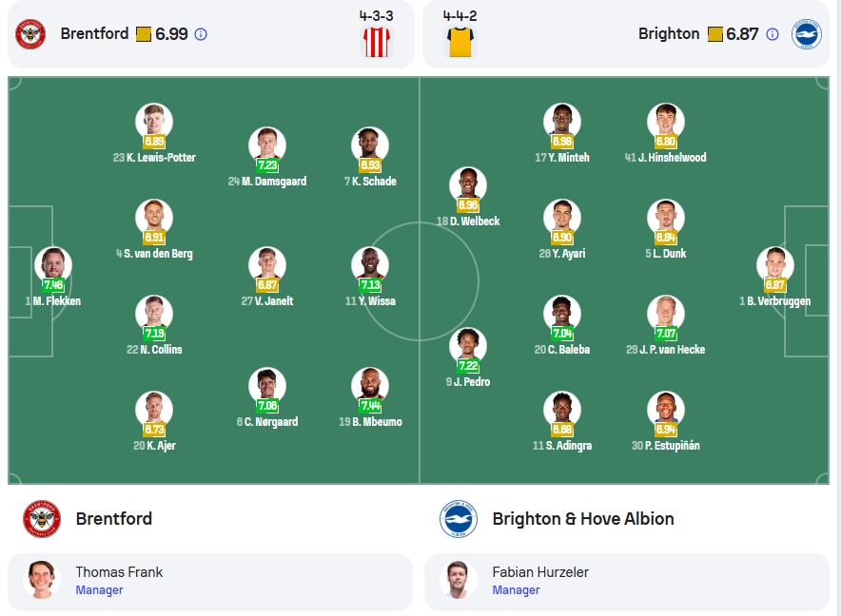Click Brentford yellow average rating swatch
Viewport: 841px width, 616px height.
[x=144, y=34]
